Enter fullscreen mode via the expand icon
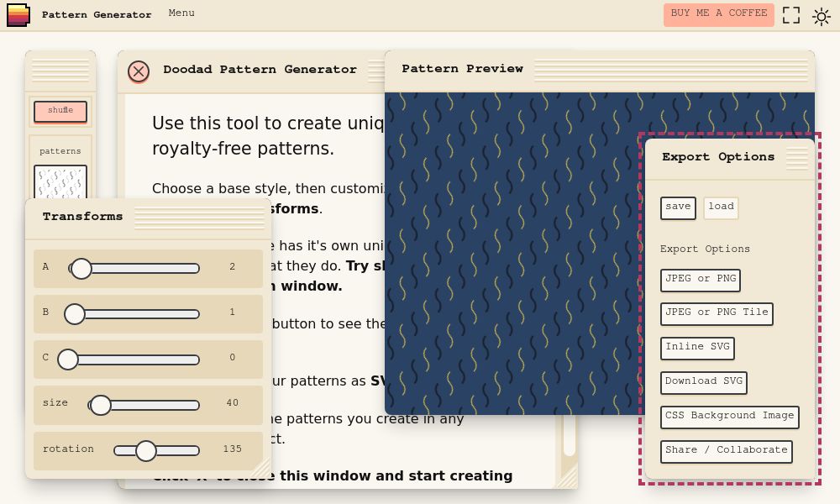The width and height of the screenshot is (840, 504). tap(790, 14)
